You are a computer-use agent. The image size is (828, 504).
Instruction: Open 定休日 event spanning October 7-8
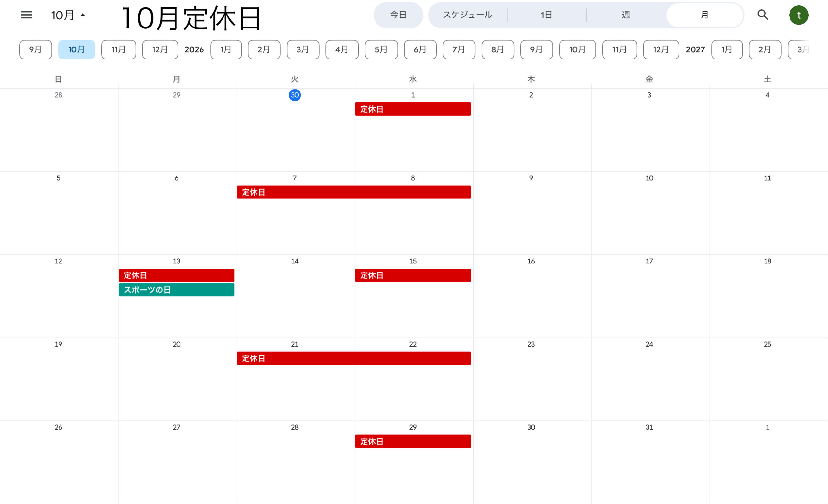tap(354, 192)
